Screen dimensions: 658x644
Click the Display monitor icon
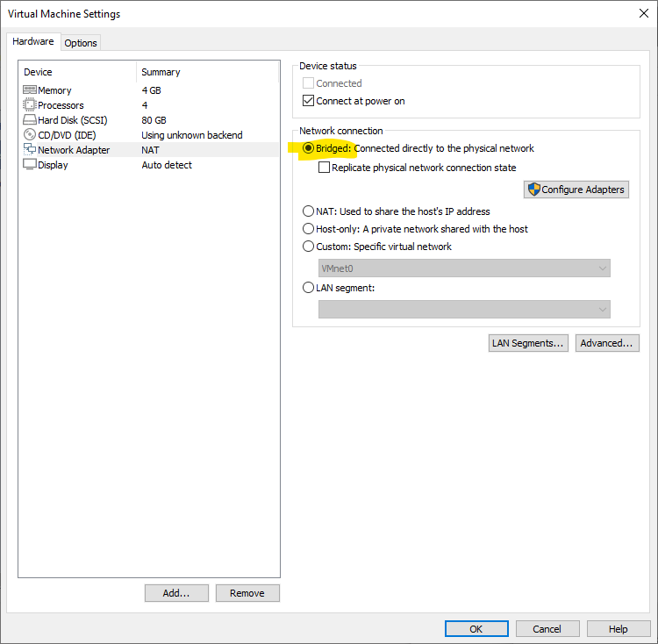point(30,165)
